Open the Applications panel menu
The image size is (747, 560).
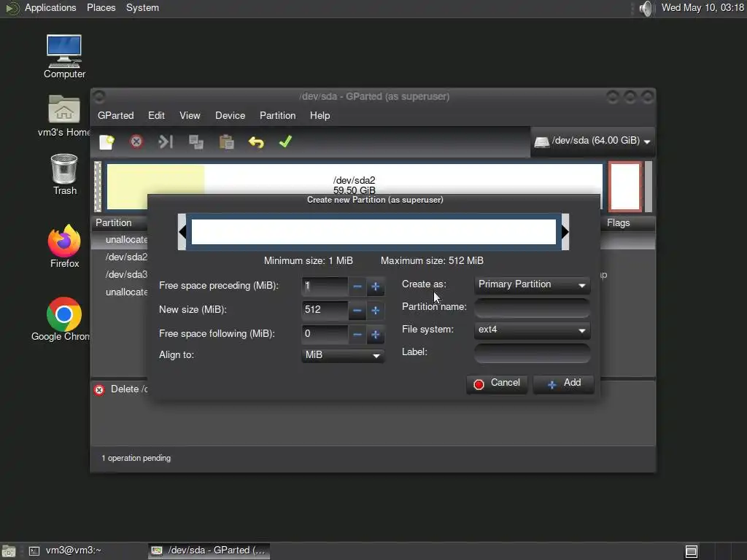[x=50, y=8]
